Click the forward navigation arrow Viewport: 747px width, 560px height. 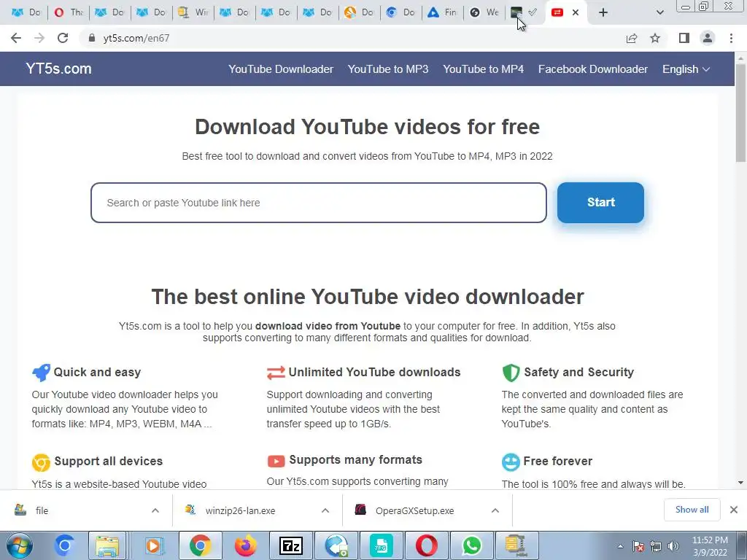click(x=39, y=38)
